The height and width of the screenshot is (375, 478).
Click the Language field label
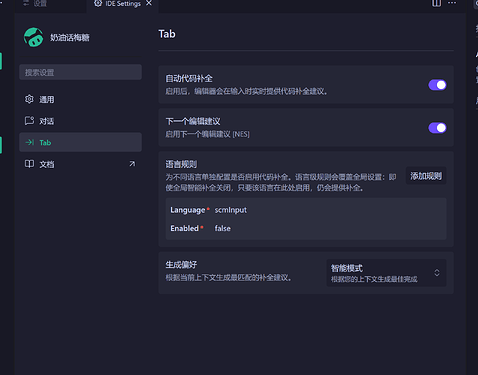(188, 210)
